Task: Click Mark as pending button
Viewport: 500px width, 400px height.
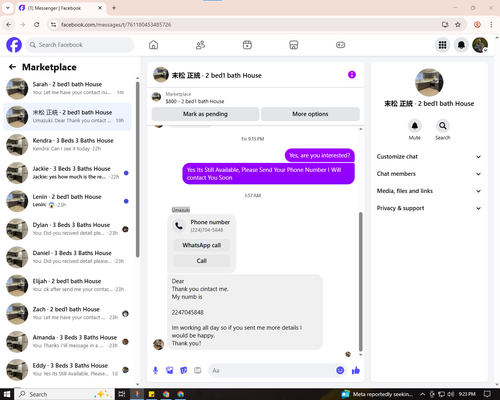Action: point(205,114)
